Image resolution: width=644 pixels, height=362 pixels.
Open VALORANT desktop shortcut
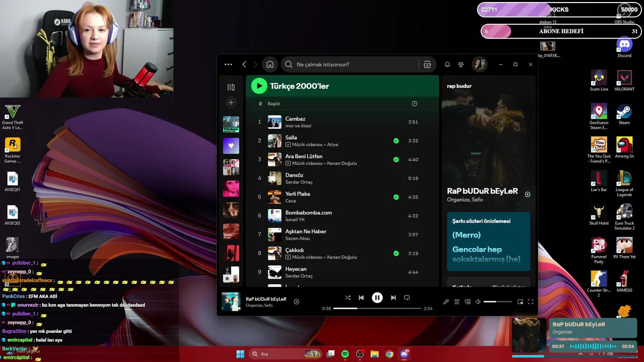(x=624, y=80)
